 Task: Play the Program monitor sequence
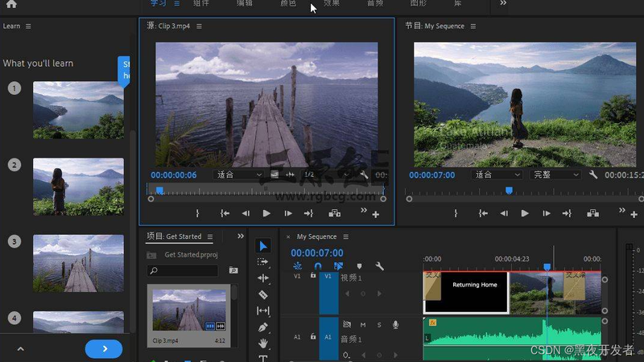pos(525,213)
